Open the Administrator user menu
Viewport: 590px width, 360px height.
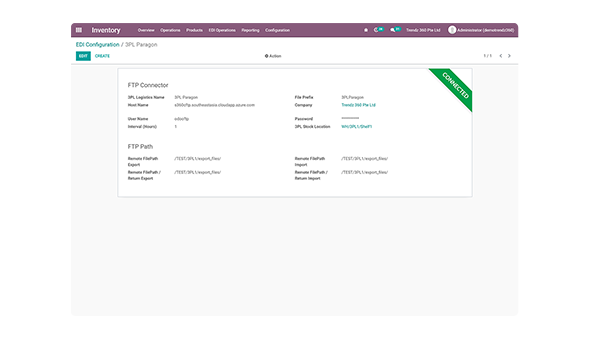coord(481,30)
